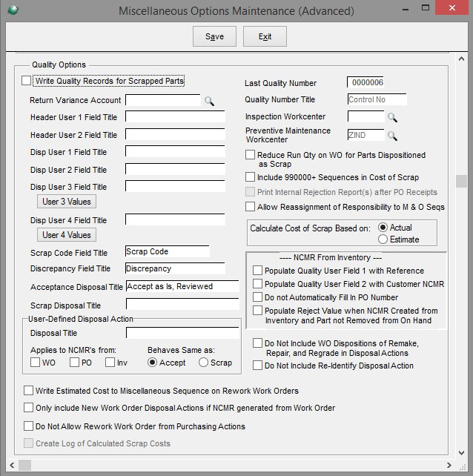
Task: Check Reduce Run Qty on WO option
Action: [x=250, y=155]
